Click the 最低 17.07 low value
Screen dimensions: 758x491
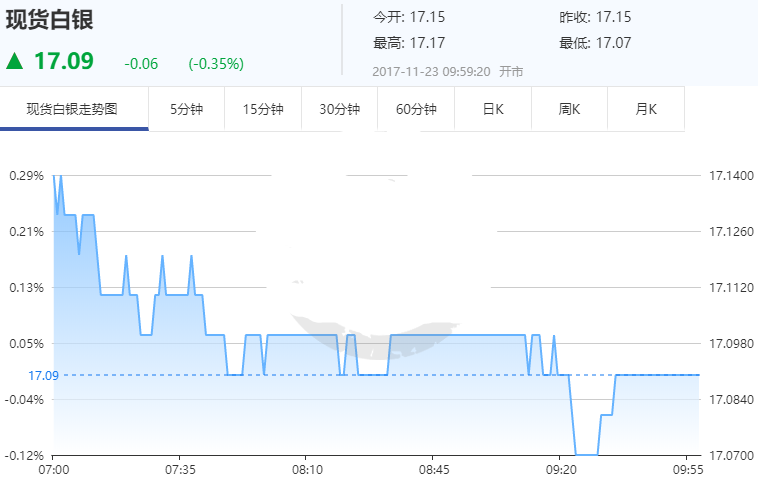click(x=595, y=43)
